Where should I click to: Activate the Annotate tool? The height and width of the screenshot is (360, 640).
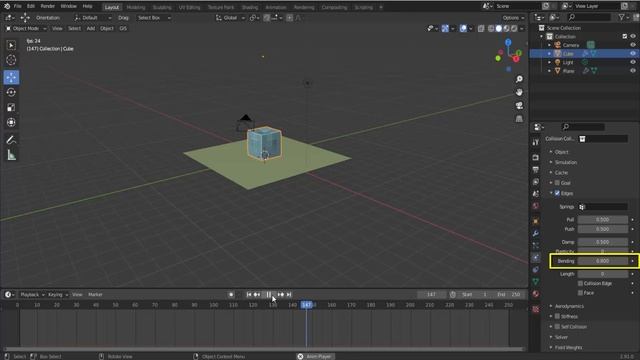click(x=11, y=140)
